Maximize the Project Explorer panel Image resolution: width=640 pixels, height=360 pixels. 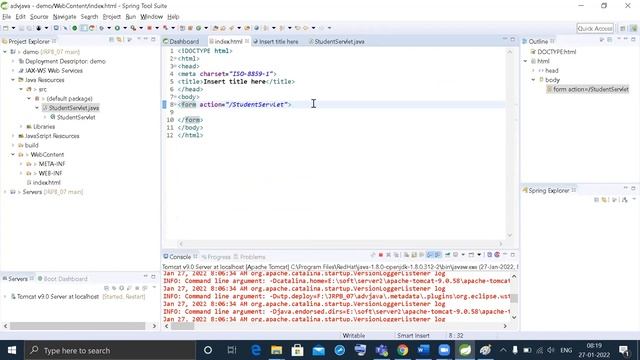coord(153,39)
